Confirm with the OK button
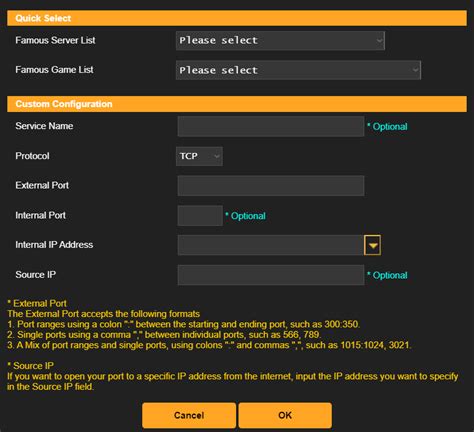Screen dimensions: 474x432 (x=285, y=415)
